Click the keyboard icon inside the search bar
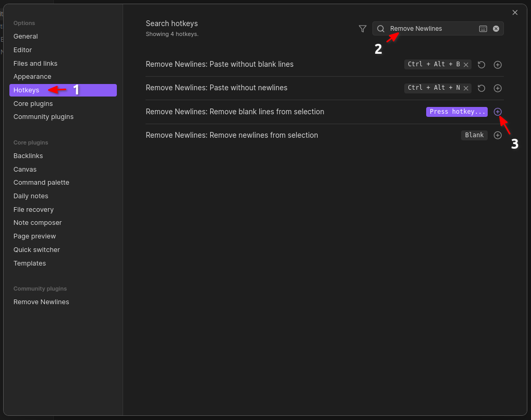Image resolution: width=531 pixels, height=420 pixels. 483,29
